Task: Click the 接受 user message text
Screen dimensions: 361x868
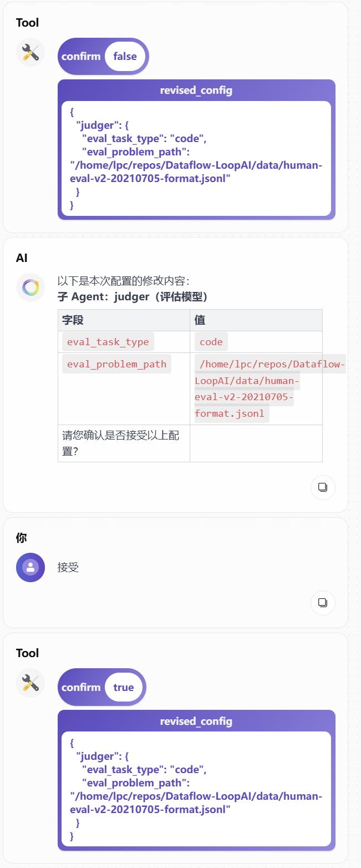Action: point(68,567)
